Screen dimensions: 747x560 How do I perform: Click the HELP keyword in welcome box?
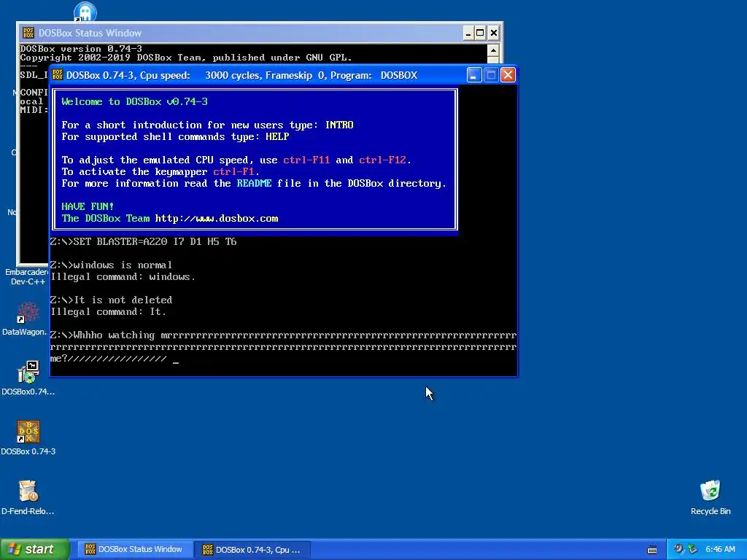click(277, 136)
